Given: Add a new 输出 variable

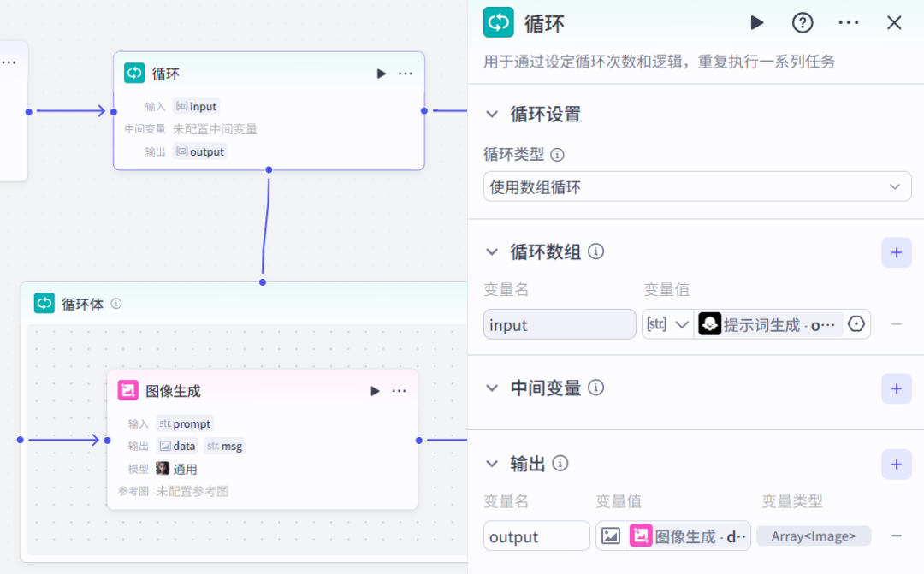Looking at the screenshot, I should tap(896, 465).
